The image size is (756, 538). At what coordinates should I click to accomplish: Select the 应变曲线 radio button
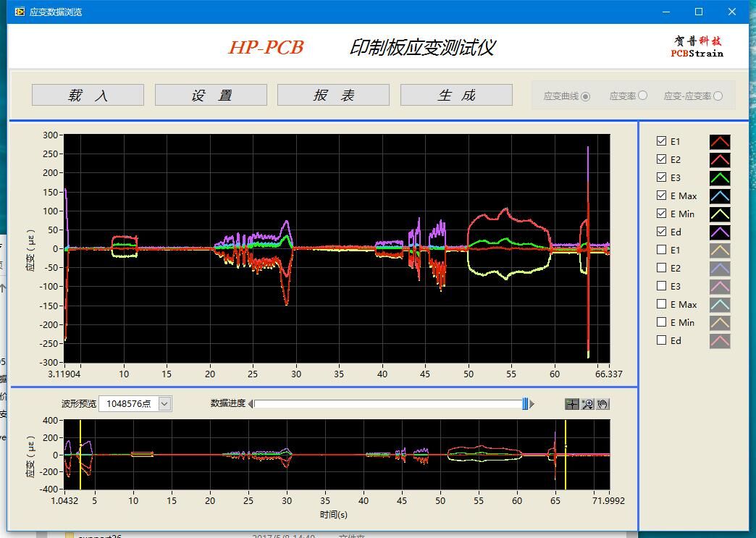(585, 96)
